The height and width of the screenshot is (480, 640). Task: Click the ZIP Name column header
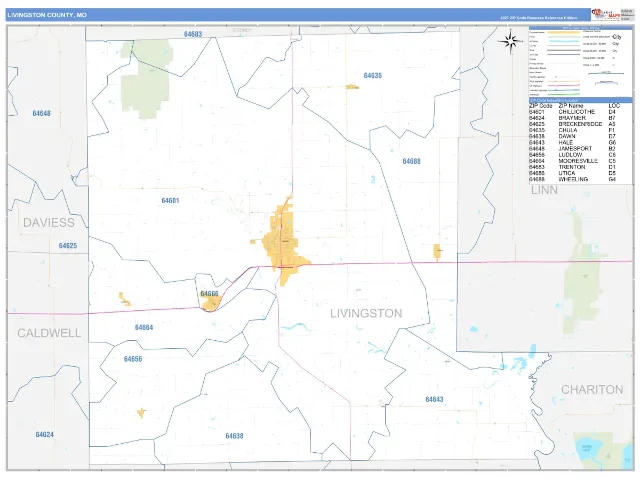(571, 106)
